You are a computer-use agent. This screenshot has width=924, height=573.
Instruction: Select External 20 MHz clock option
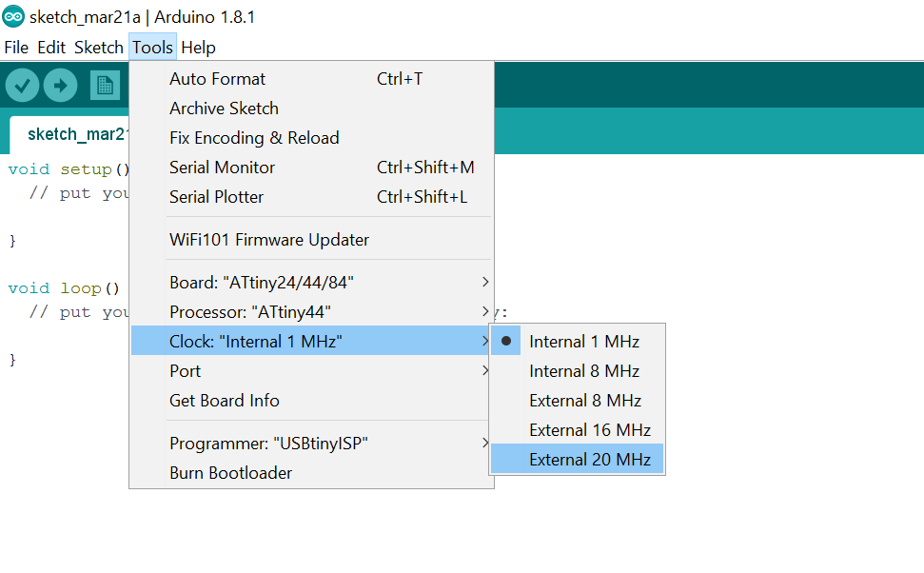point(577,459)
